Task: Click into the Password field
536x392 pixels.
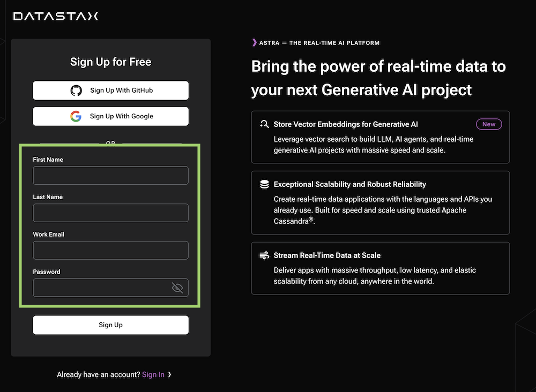Action: [x=111, y=288]
